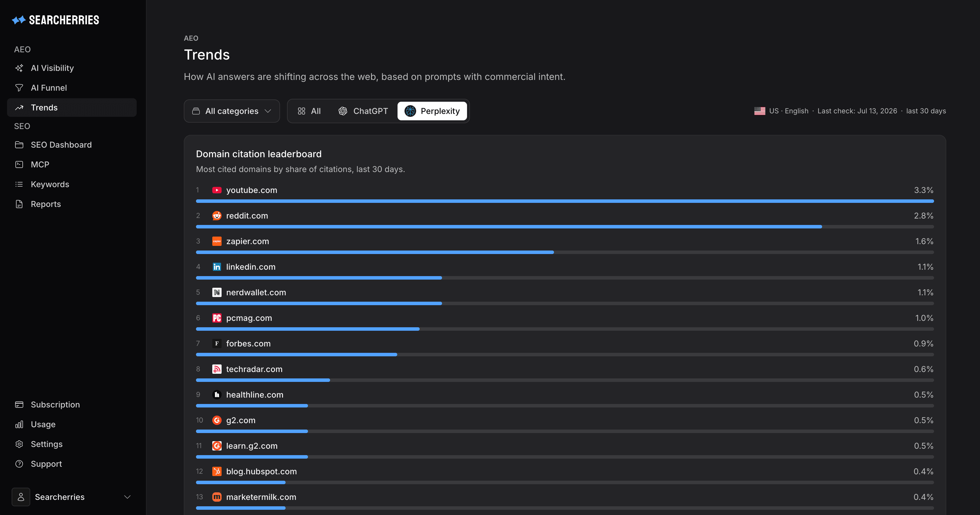Go to AI Visibility page
The width and height of the screenshot is (980, 515).
pyautogui.click(x=72, y=68)
